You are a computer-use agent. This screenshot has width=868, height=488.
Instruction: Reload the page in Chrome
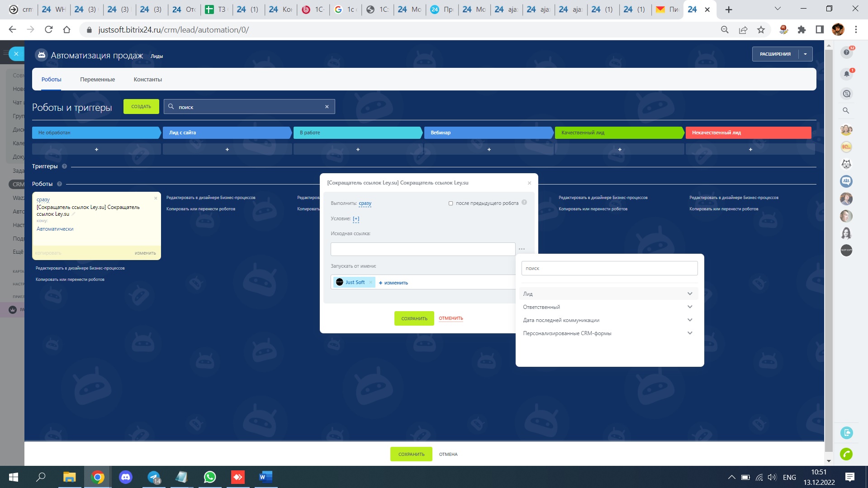48,30
